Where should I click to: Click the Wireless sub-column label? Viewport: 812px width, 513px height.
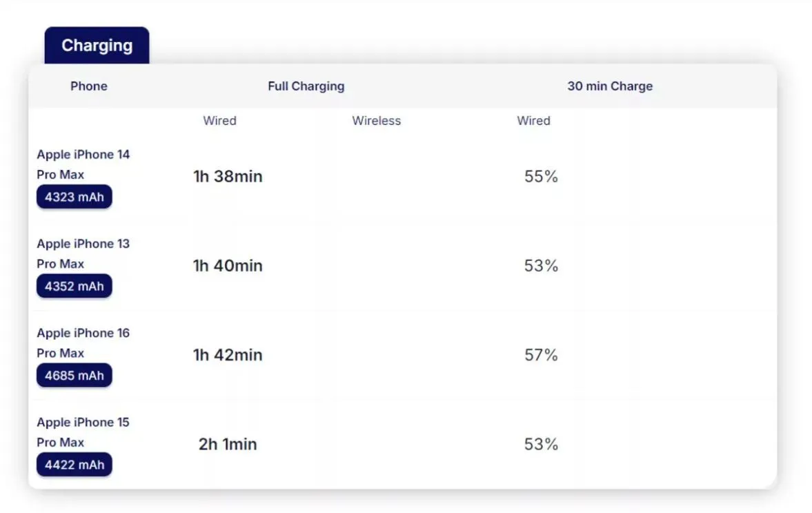tap(376, 121)
